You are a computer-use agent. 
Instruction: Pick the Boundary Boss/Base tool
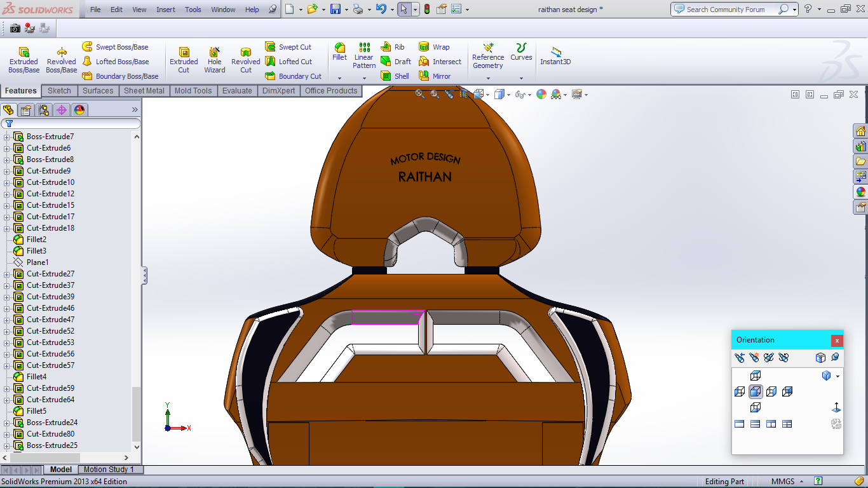point(120,76)
